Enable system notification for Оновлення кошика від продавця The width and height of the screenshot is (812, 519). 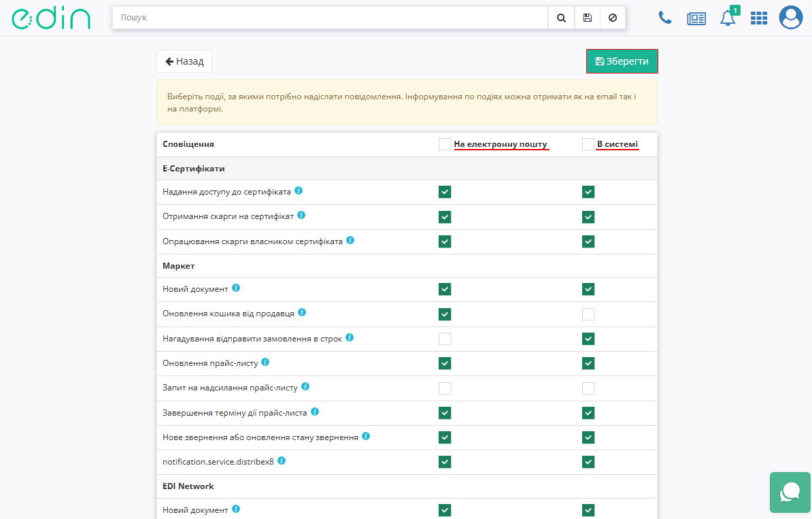(x=588, y=314)
